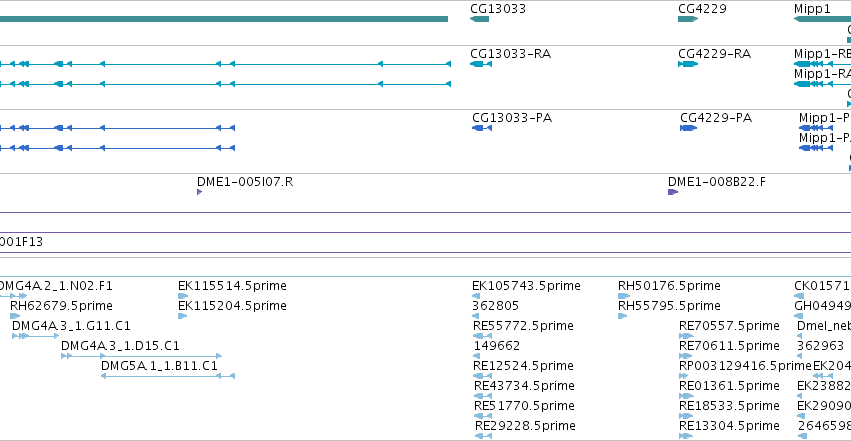
Task: Open the CG13033 gene label
Action: tap(498, 9)
